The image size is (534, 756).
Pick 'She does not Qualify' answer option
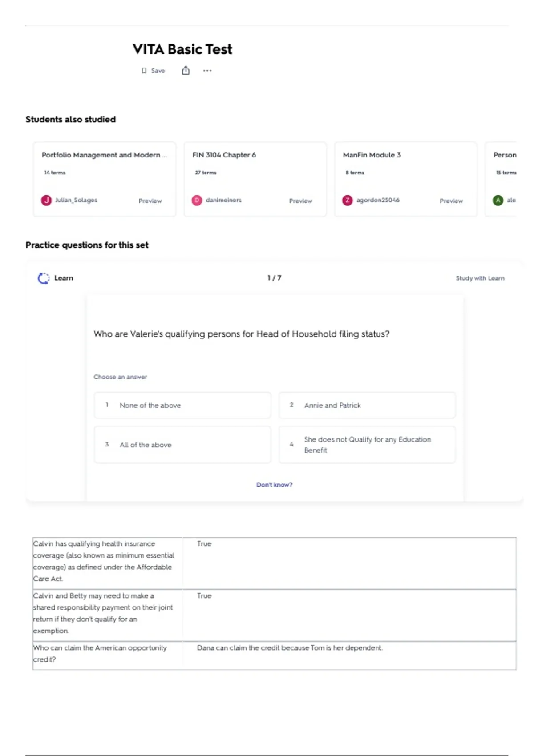pyautogui.click(x=367, y=445)
